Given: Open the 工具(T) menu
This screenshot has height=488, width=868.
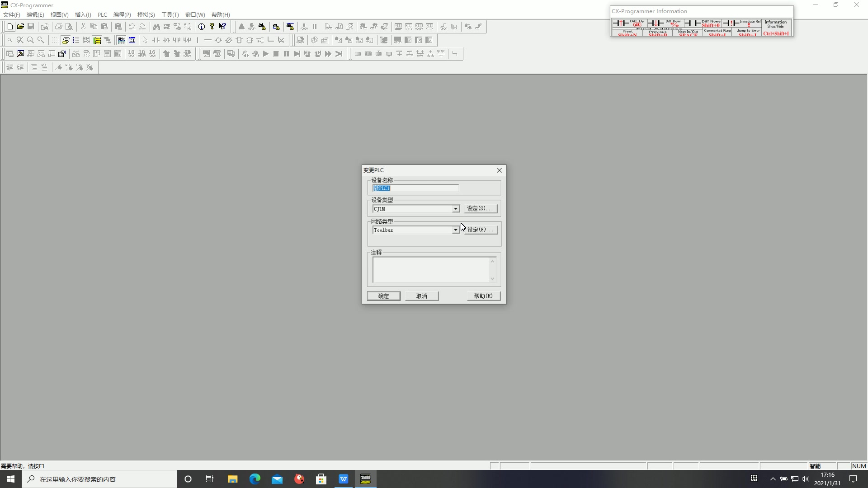Looking at the screenshot, I should point(170,15).
